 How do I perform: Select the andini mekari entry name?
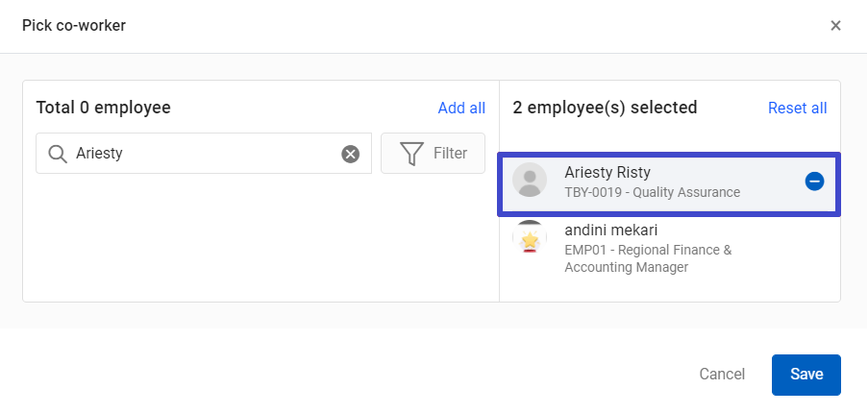610,230
